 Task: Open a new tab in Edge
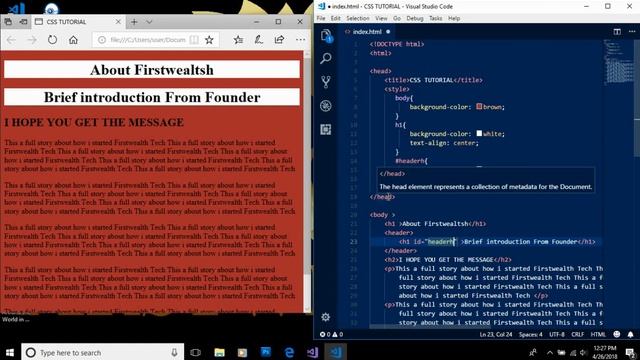pos(134,22)
